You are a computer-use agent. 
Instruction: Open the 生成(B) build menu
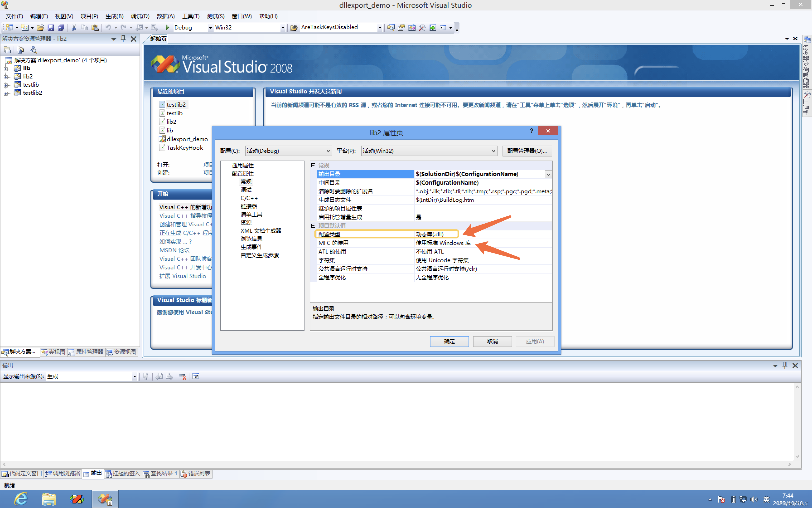coord(114,16)
